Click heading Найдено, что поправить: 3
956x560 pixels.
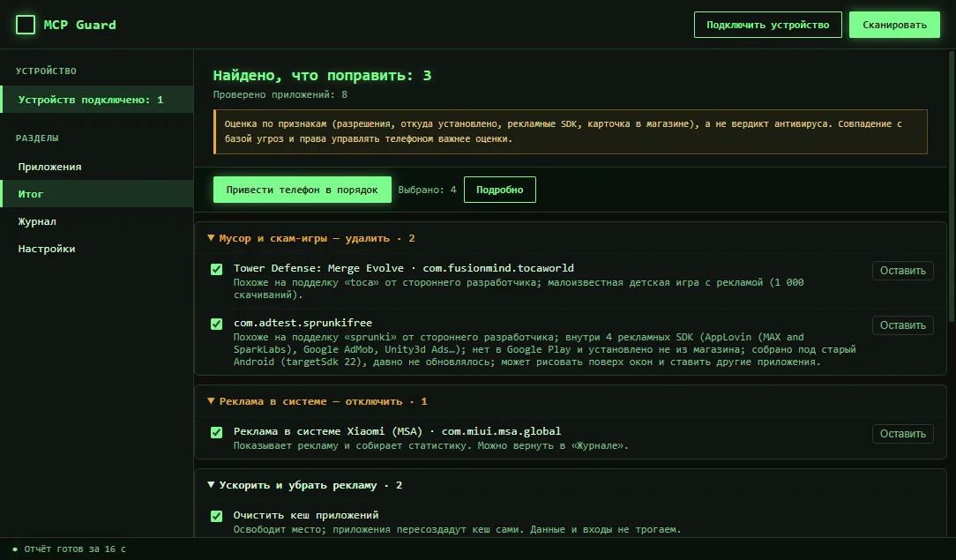pos(322,76)
